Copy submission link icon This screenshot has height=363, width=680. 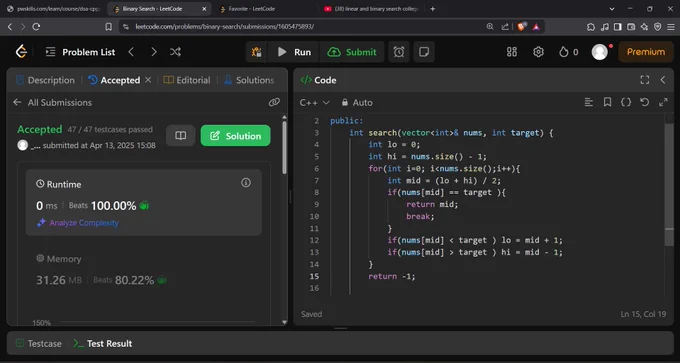(274, 102)
